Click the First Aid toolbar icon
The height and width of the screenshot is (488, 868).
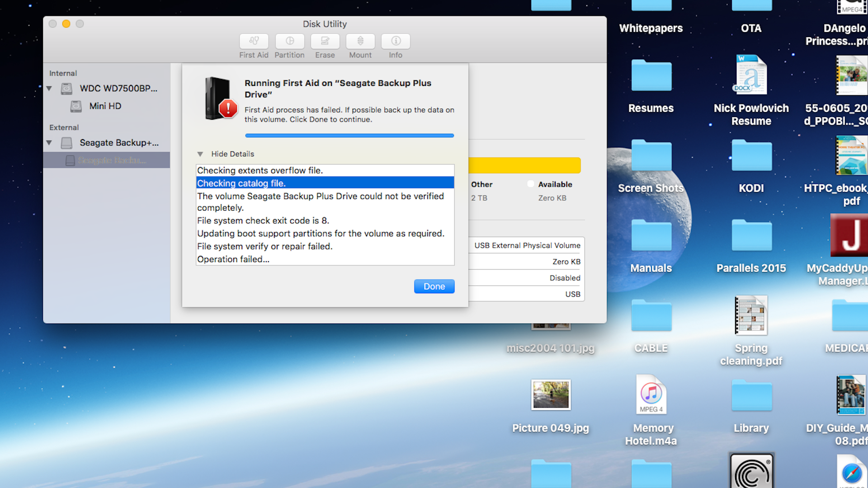click(254, 41)
